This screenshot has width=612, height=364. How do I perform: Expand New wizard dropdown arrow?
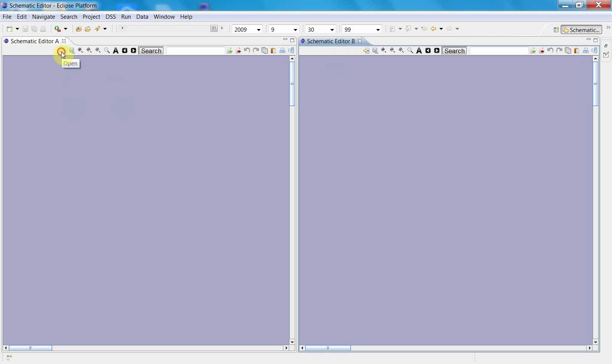pos(17,29)
